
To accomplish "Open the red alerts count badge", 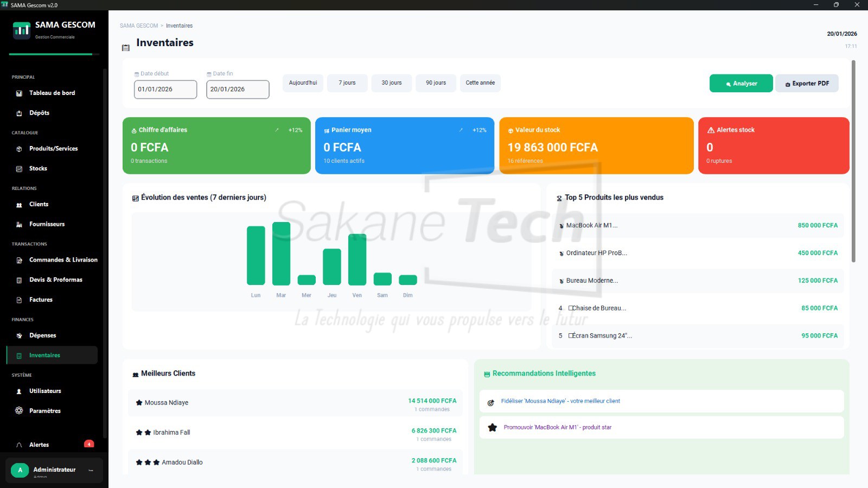I will 89,444.
